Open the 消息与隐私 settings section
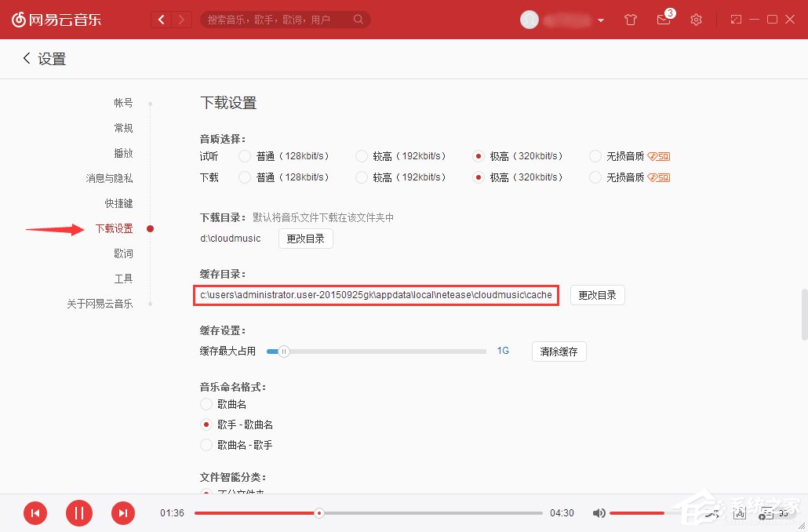The width and height of the screenshot is (808, 532). pos(111,178)
